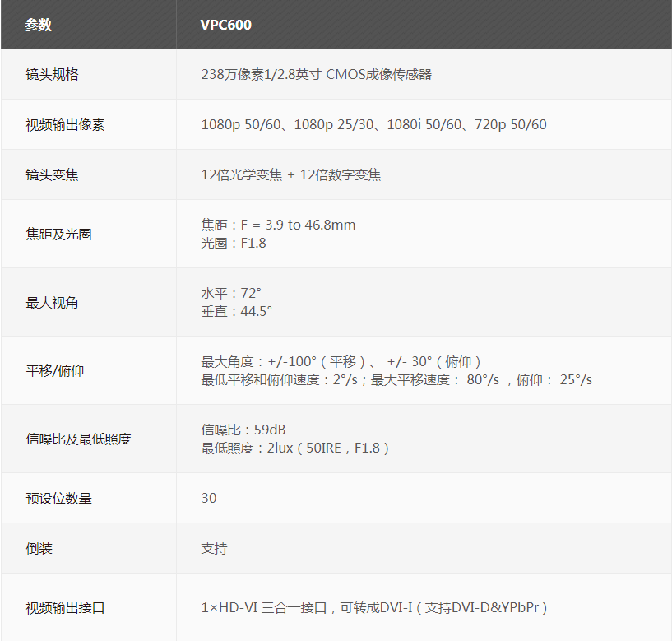Select the 视频输出像素 row label
Viewport: 672px width, 641px height.
[66, 125]
